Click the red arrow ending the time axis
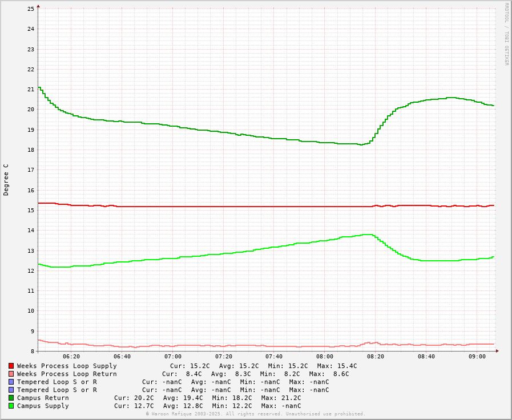Image resolution: width=512 pixels, height=420 pixels. coord(497,351)
